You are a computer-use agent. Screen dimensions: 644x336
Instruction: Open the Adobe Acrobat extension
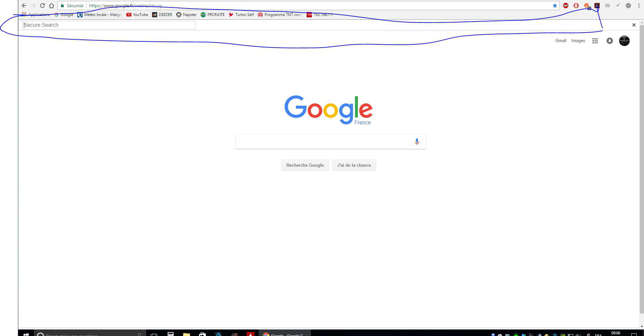(597, 6)
